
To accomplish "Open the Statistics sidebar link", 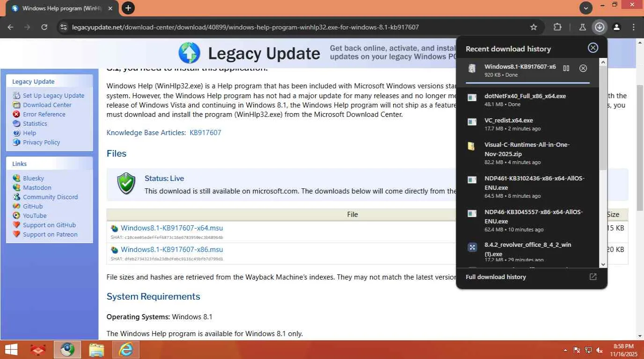I will point(35,123).
